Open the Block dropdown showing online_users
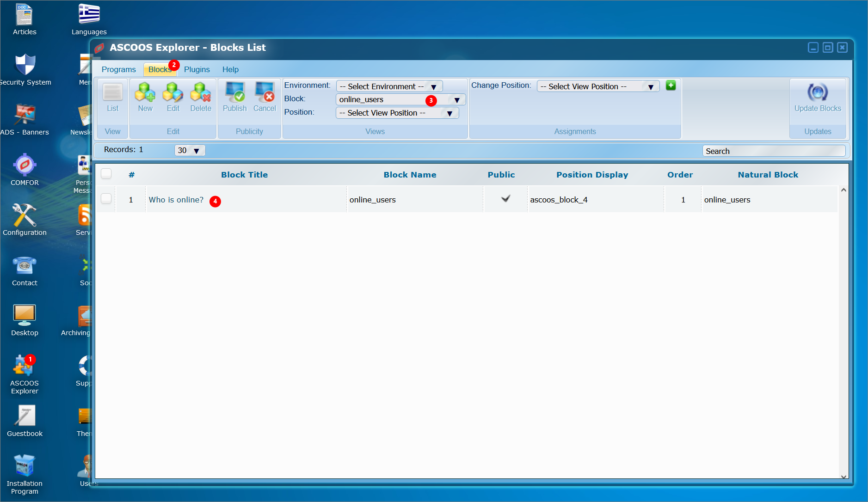This screenshot has width=868, height=502. click(x=400, y=100)
